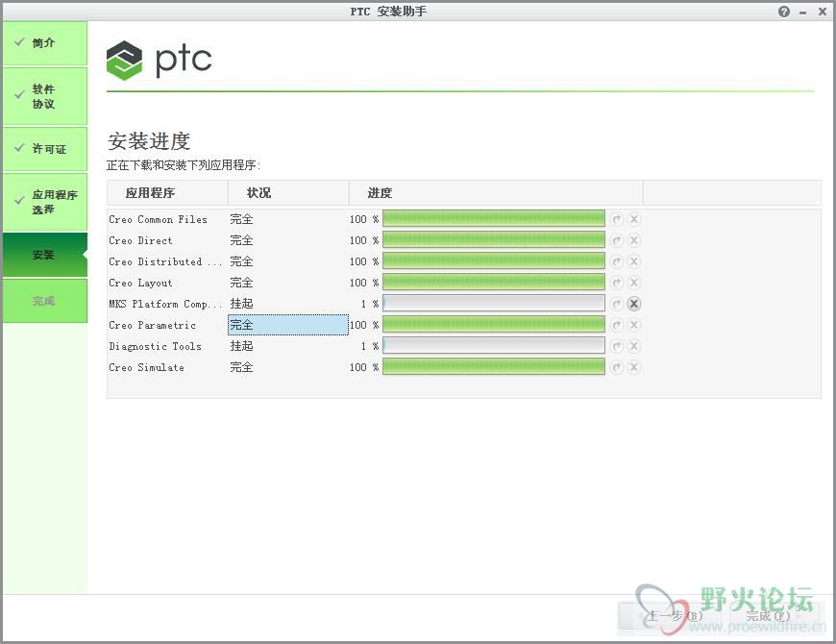Click the retry icon for Creo Simulate
The height and width of the screenshot is (644, 836).
[x=617, y=367]
